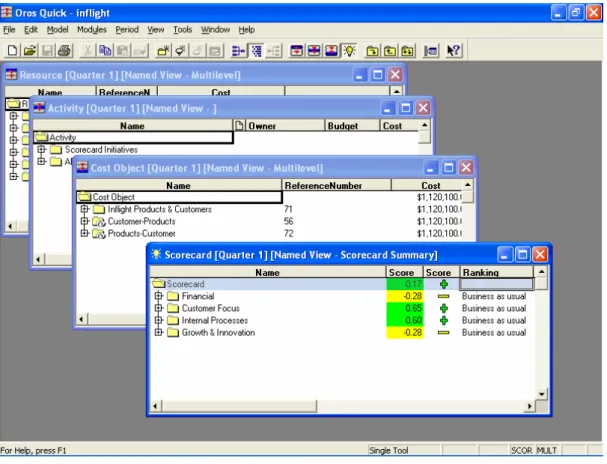Screen dimensions: 607x464
Task: Click the new folder with sparkle toolbar icon
Action: tap(163, 50)
